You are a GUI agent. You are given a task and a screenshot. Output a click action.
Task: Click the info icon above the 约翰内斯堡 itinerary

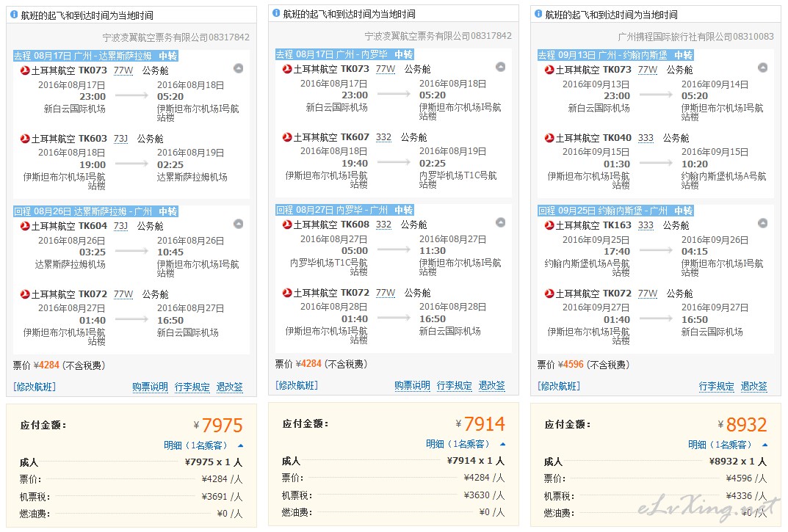click(539, 14)
